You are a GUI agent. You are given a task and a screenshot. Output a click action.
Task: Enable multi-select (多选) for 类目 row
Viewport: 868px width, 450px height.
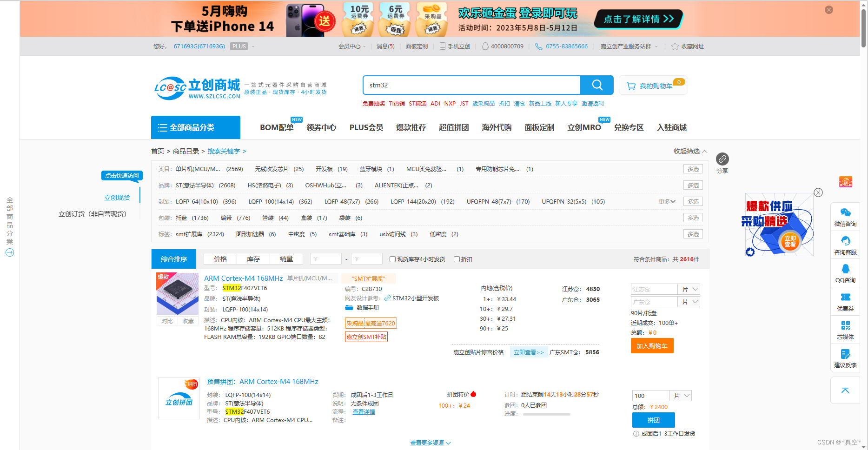(x=693, y=169)
